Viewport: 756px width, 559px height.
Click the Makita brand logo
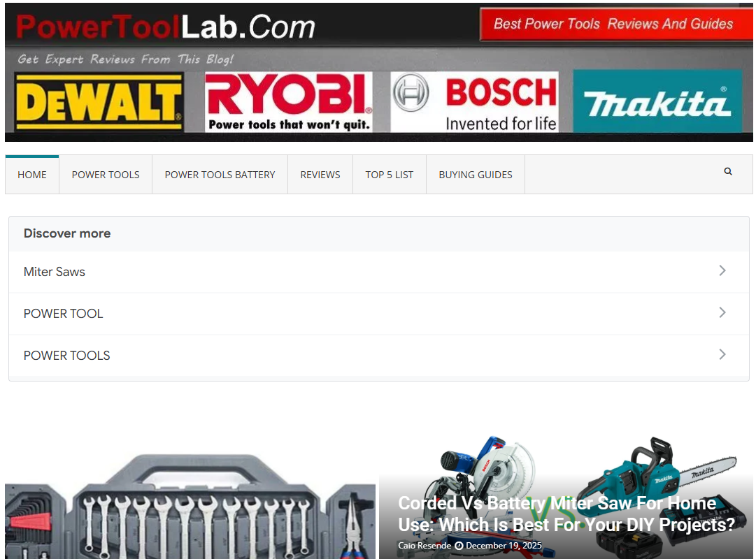pyautogui.click(x=657, y=102)
